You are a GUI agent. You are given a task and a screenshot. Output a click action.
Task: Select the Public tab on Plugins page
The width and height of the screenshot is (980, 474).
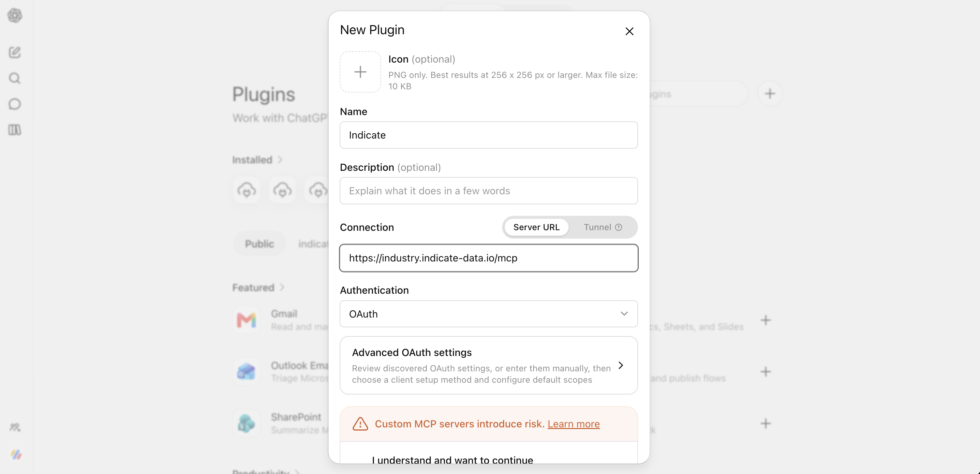pos(260,244)
